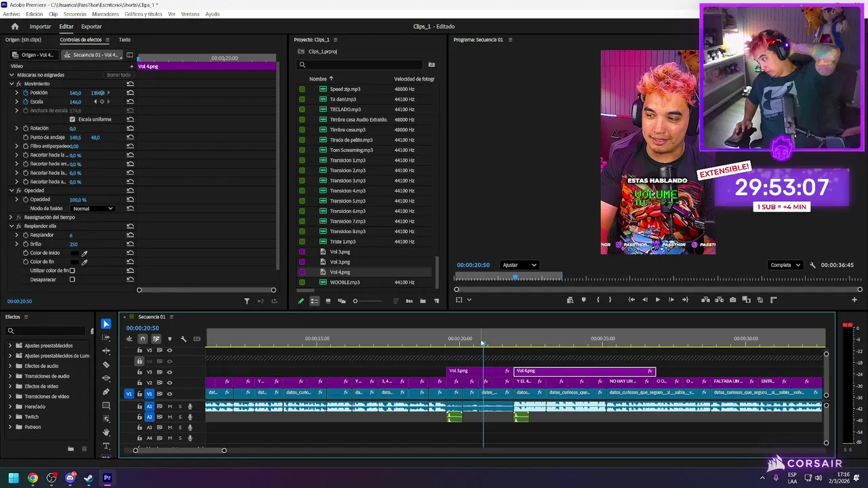Toggle animation stopwatch for Rotación

point(26,128)
